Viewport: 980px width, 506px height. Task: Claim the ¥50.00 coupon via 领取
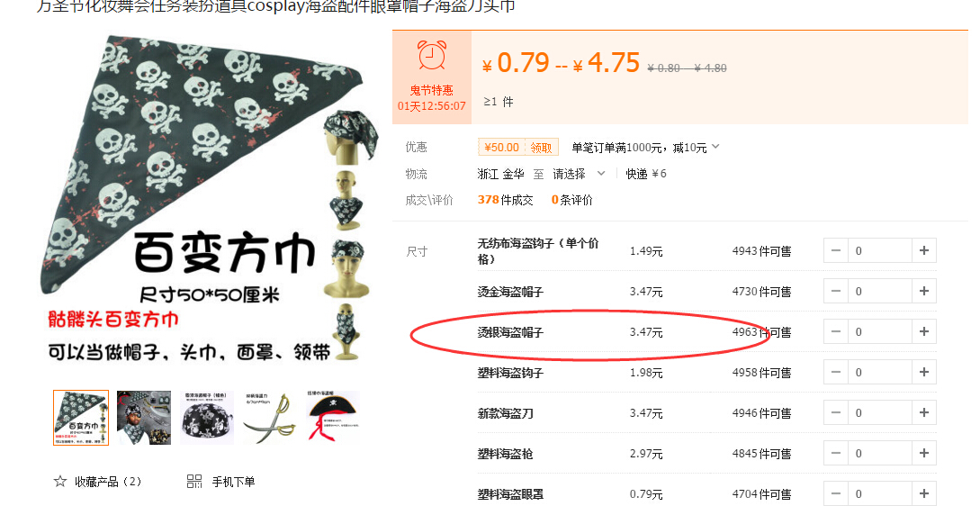(x=541, y=148)
